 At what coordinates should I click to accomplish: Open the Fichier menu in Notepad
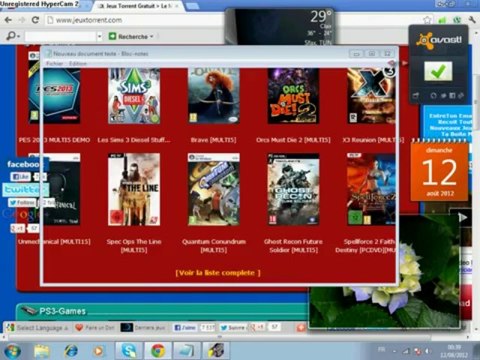[55, 63]
